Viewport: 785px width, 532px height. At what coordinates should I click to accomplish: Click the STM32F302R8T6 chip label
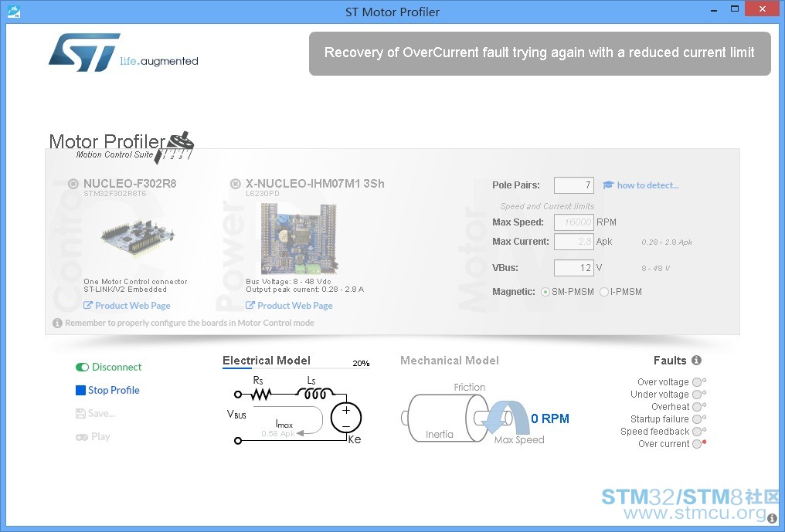click(x=114, y=194)
